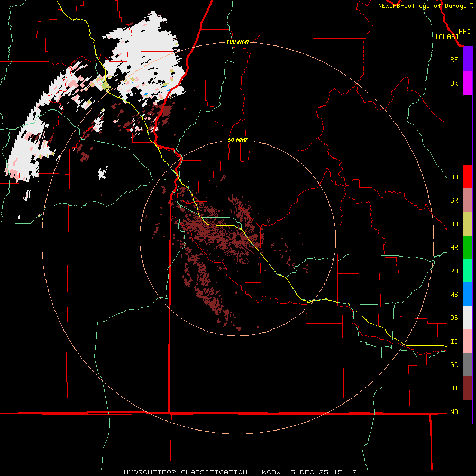The image size is (476, 476).
Task: Click the 50 NMI range ring label
Action: 237,140
